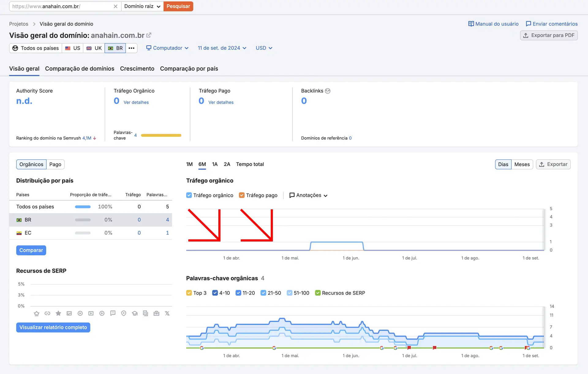
Task: Click the red down arrow beside 4,1M ranking
Action: point(95,138)
